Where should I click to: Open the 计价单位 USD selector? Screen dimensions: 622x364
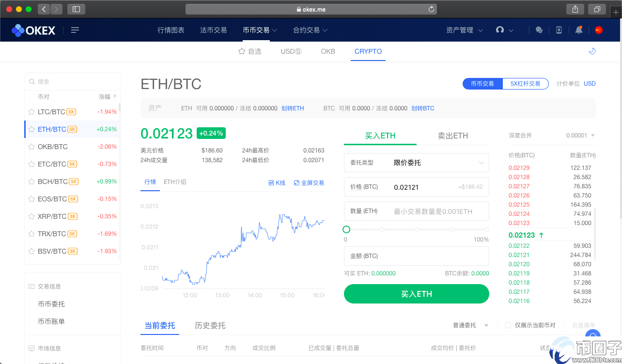click(590, 84)
